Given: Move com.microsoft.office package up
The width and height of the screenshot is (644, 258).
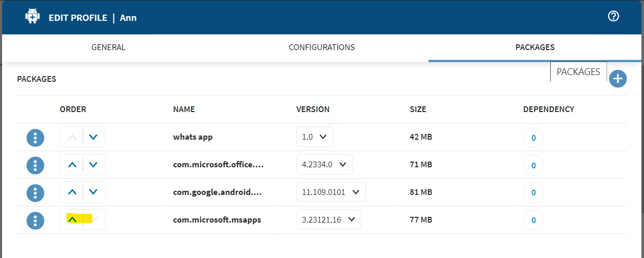Looking at the screenshot, I should click(72, 165).
